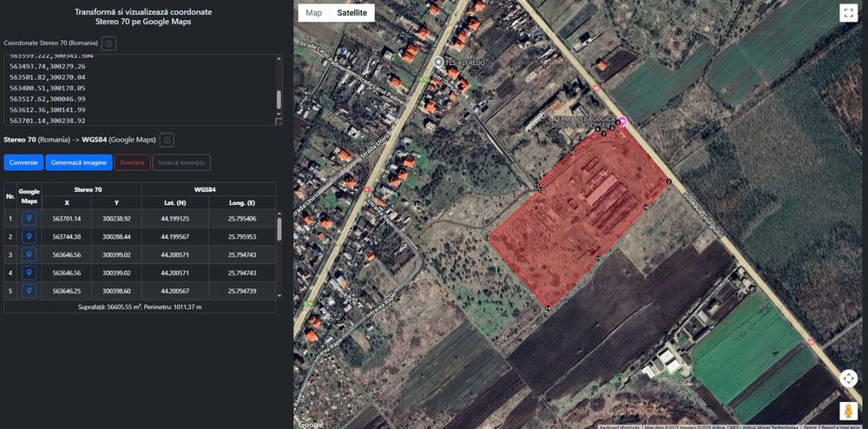
Task: Click the Incarcă exemplu button
Action: coord(181,162)
